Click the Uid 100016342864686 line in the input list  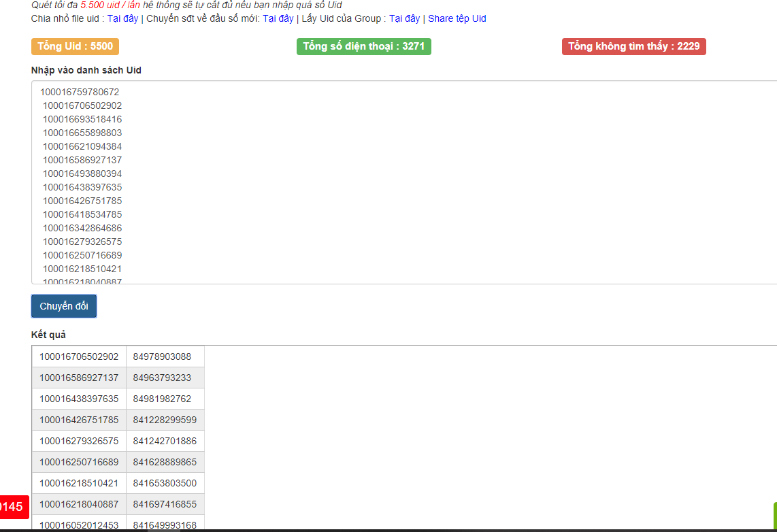[x=82, y=228]
